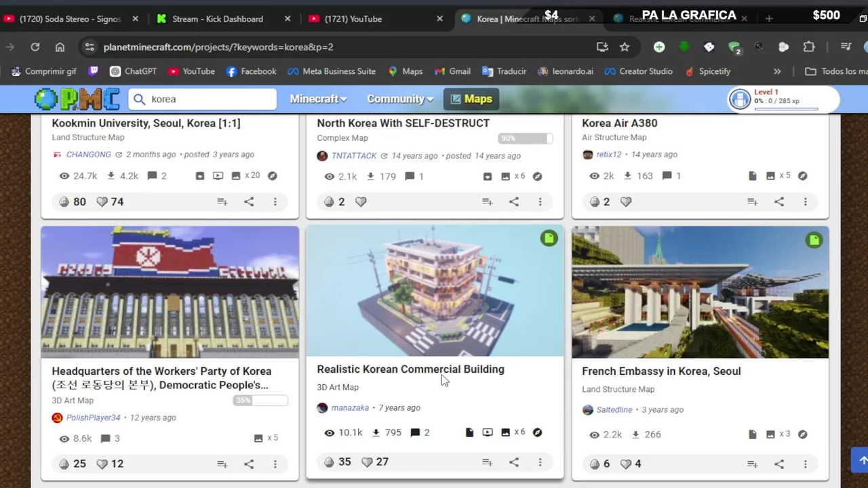Add Realistic Korean Commercial Building to a collection

(487, 462)
